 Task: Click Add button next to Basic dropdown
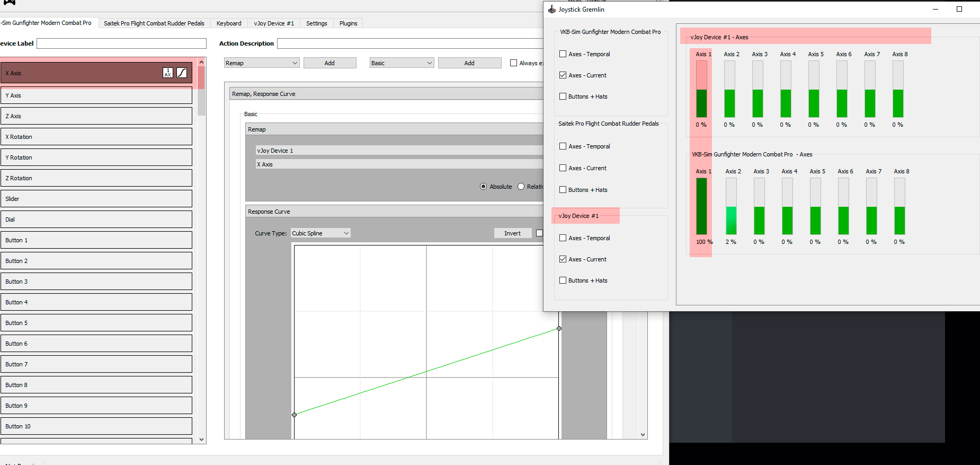(x=469, y=63)
